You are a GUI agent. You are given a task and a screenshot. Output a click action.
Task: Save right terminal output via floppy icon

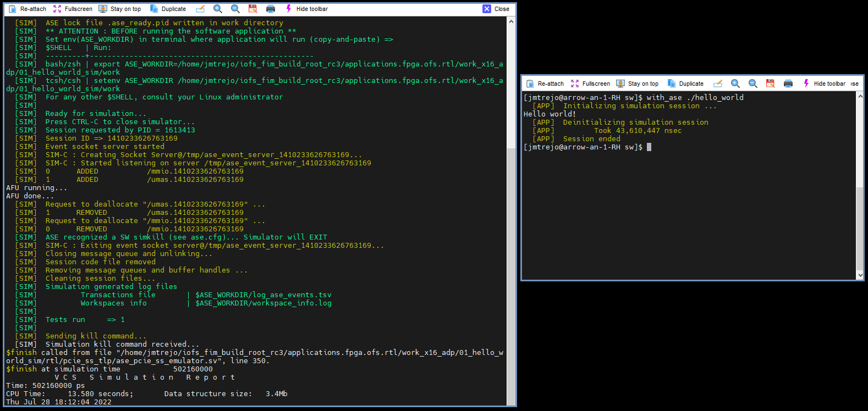[x=770, y=84]
